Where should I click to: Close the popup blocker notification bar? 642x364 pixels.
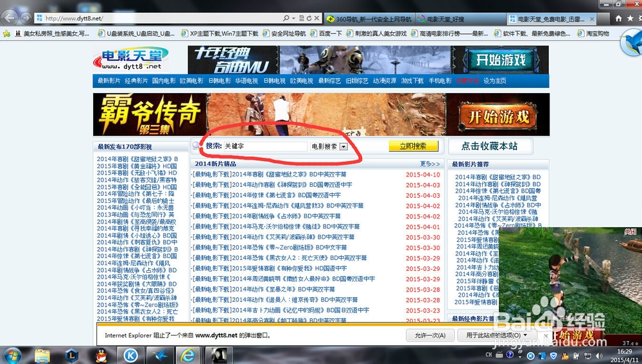pos(546,335)
